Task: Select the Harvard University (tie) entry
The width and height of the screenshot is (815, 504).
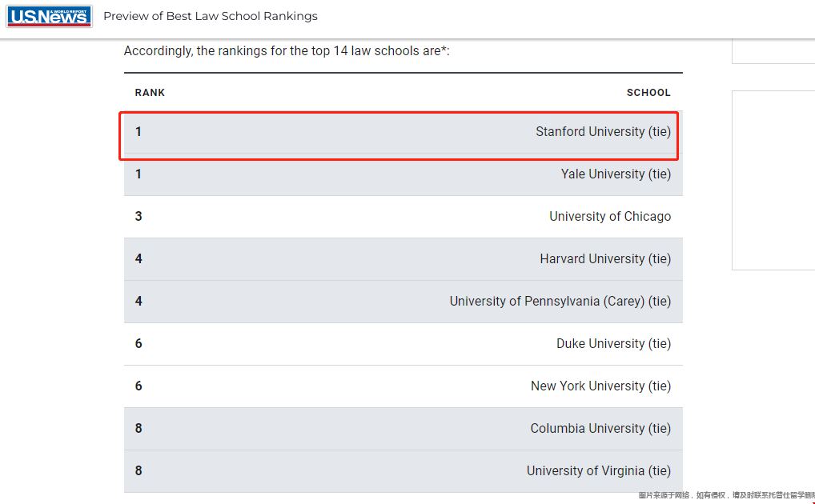Action: coord(605,259)
